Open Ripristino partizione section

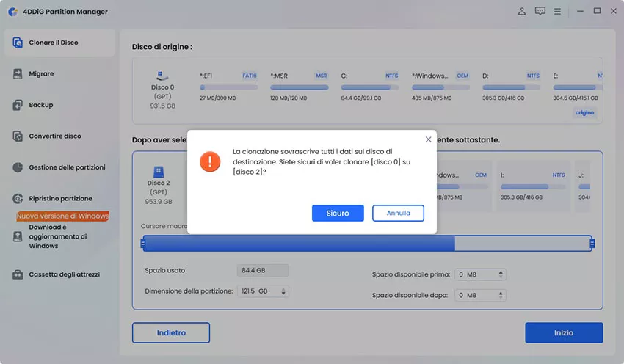[59, 198]
